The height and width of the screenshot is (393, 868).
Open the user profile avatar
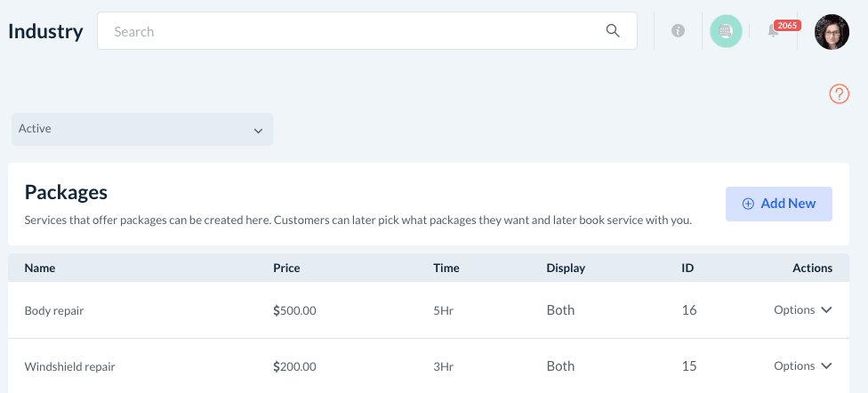point(832,32)
